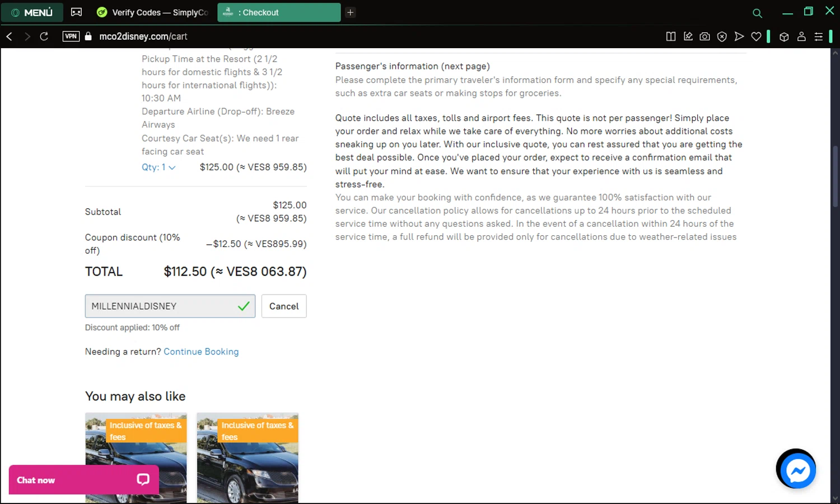This screenshot has width=840, height=504.
Task: Click the 'Discount applied: 10% off' text
Action: pos(132,328)
